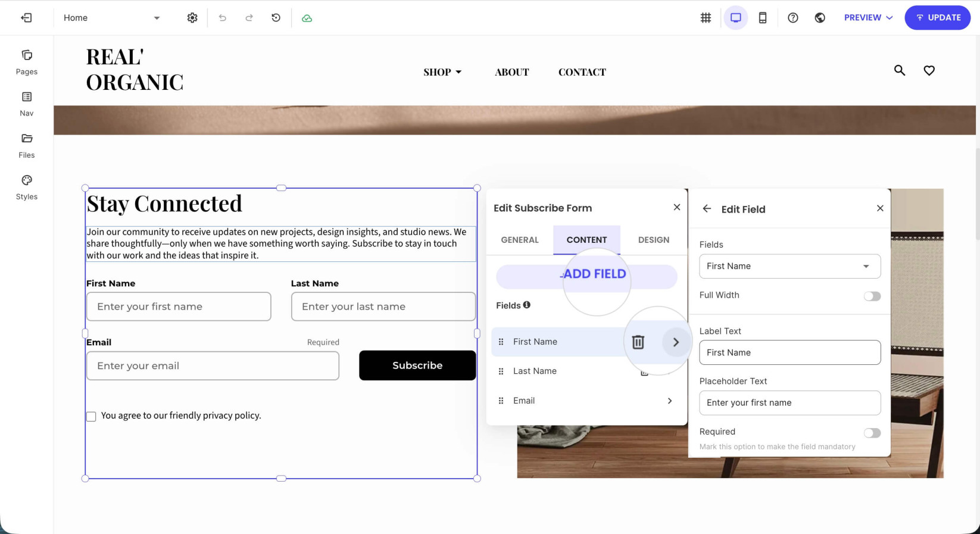980x534 pixels.
Task: Open the Styles panel
Action: click(x=27, y=187)
